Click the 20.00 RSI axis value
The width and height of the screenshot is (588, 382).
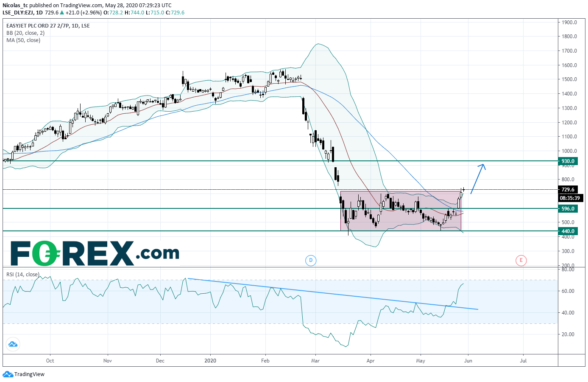coord(568,334)
